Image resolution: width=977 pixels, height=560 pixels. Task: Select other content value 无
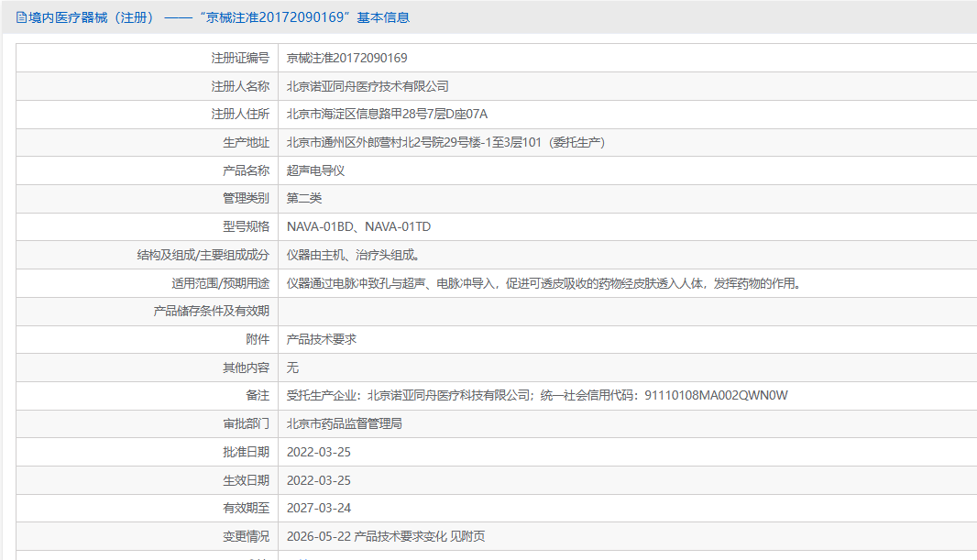pyautogui.click(x=292, y=368)
